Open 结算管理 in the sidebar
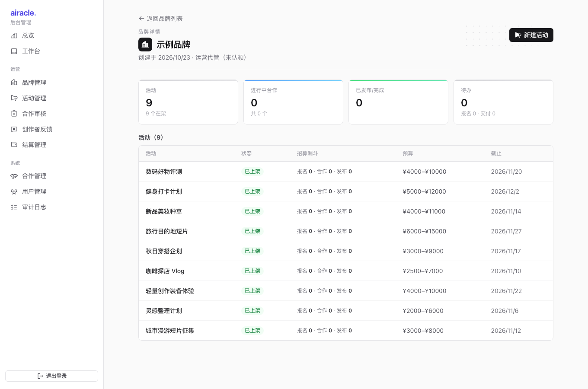Viewport: 588px width, 389px height. tap(52, 145)
